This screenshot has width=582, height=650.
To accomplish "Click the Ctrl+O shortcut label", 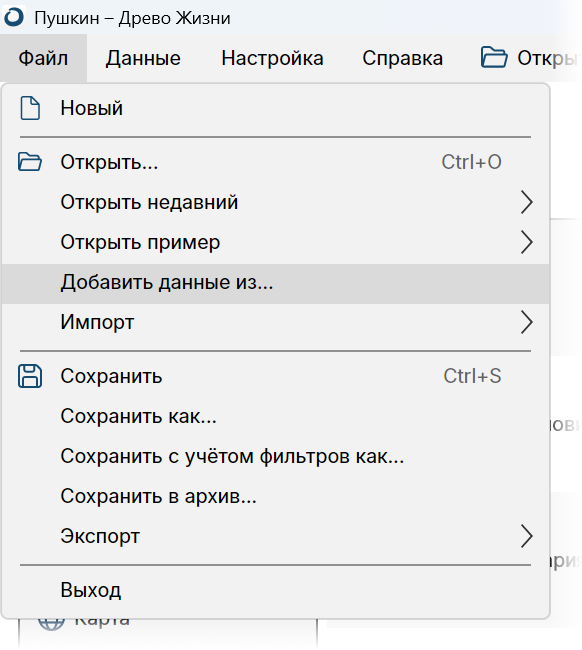I will pyautogui.click(x=471, y=162).
